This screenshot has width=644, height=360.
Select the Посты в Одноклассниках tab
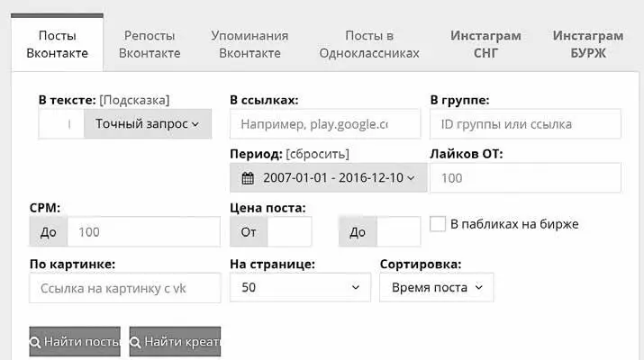click(x=369, y=44)
